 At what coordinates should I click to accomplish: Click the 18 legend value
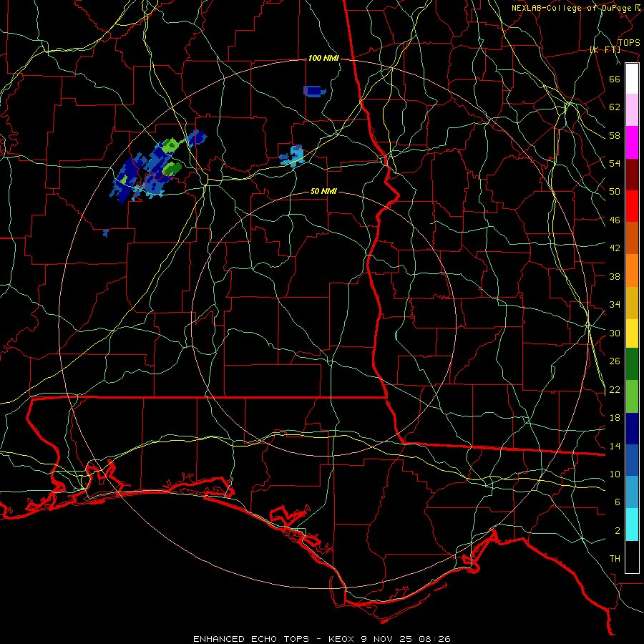pyautogui.click(x=615, y=418)
